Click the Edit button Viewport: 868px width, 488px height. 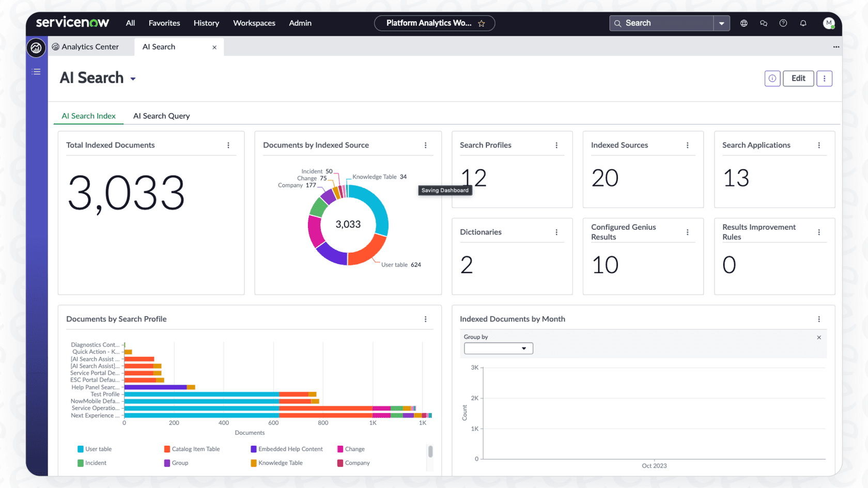pyautogui.click(x=798, y=78)
